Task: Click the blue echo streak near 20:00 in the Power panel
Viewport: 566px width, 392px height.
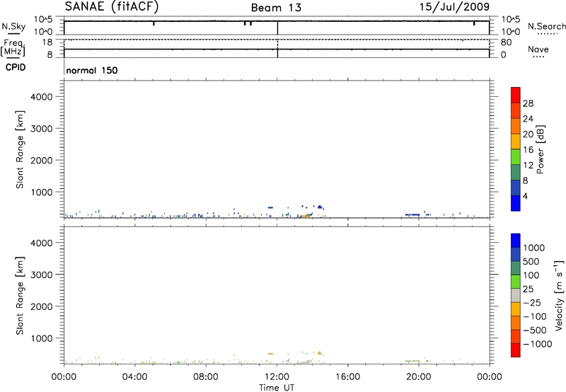Action: (412, 215)
